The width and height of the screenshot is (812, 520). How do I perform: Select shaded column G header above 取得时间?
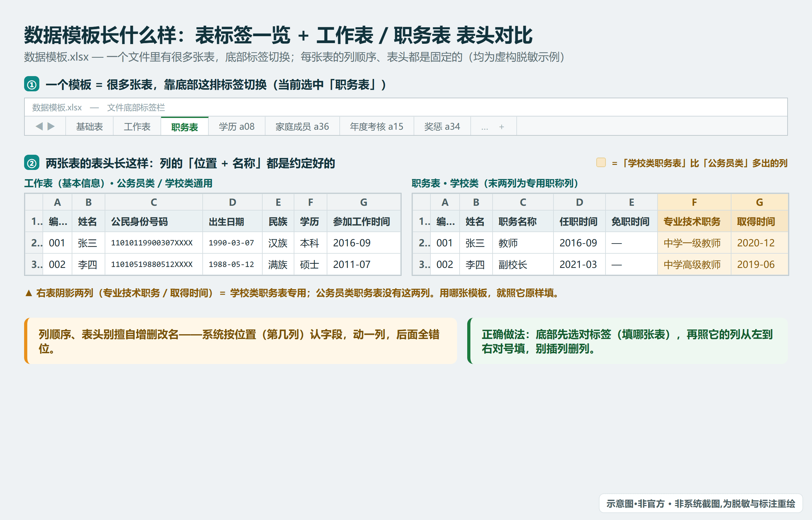click(x=760, y=202)
